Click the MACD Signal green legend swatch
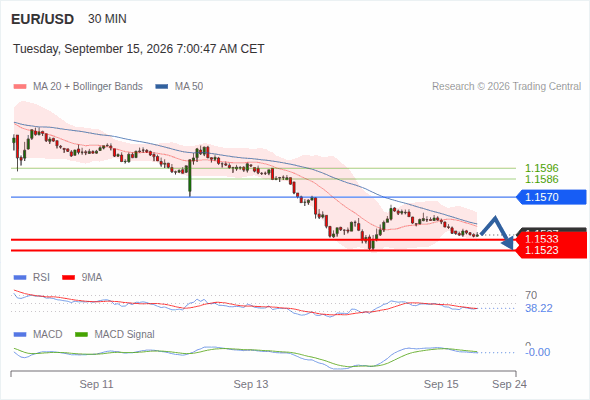Image resolution: width=590 pixels, height=400 pixels. click(x=82, y=335)
